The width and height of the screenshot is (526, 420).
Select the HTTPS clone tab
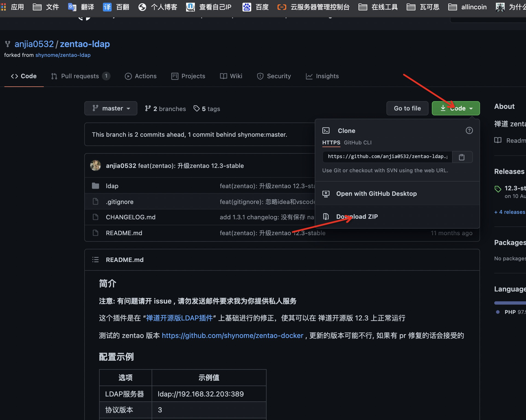coord(331,142)
